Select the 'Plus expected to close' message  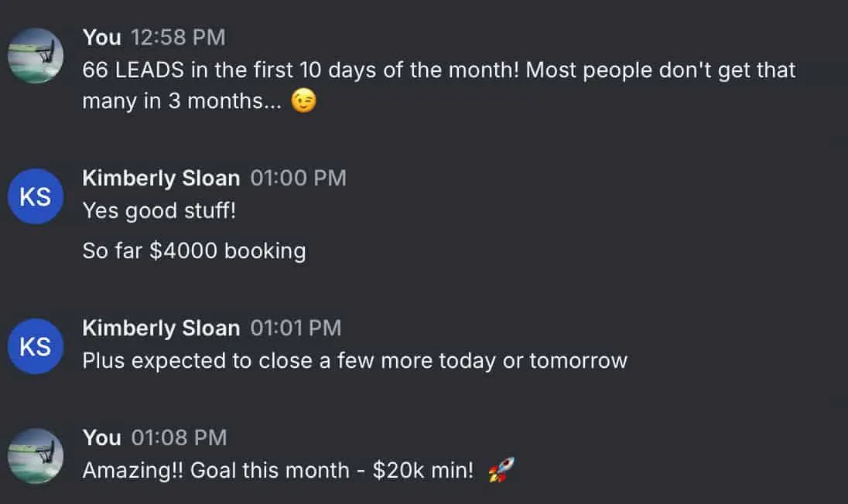(355, 361)
